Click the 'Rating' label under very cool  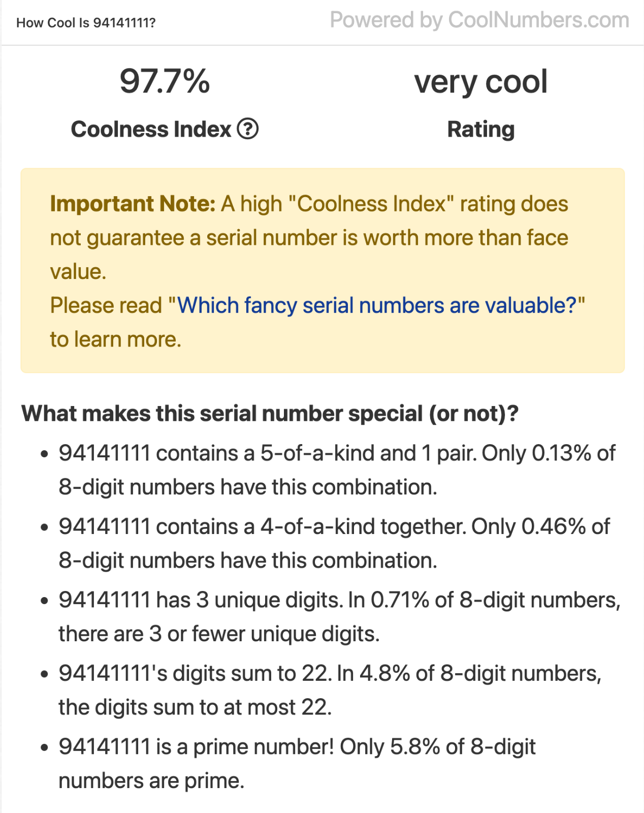click(481, 129)
